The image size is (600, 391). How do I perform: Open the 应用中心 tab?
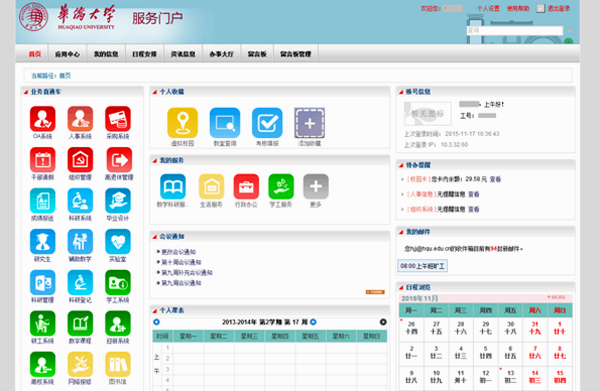tap(67, 54)
